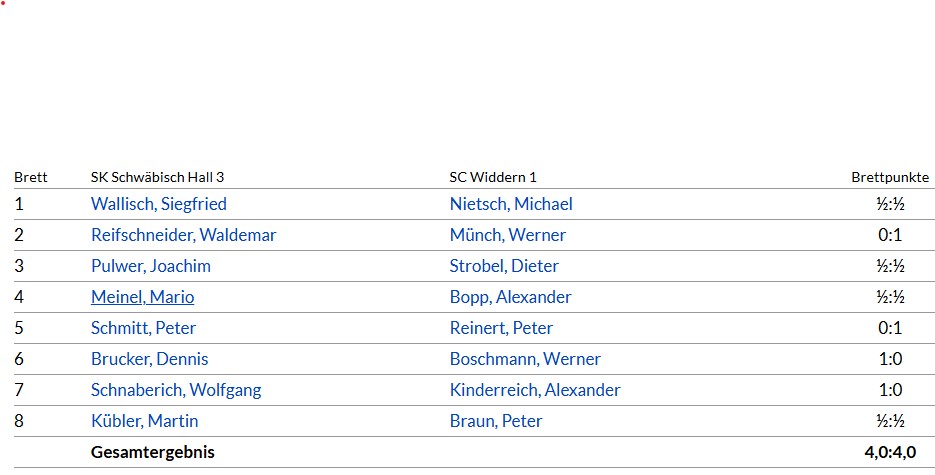935x475 pixels.
Task: Select the Münch, Werner player link
Action: 507,235
